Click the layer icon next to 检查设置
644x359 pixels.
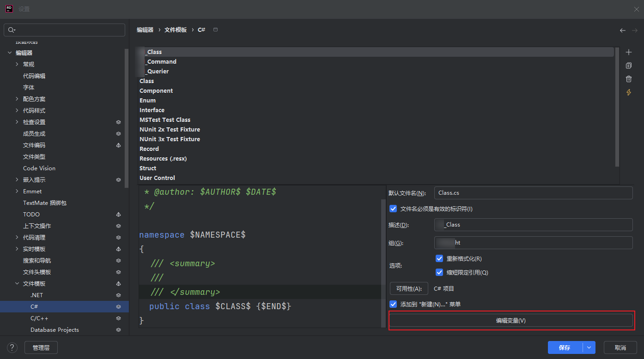tap(118, 122)
